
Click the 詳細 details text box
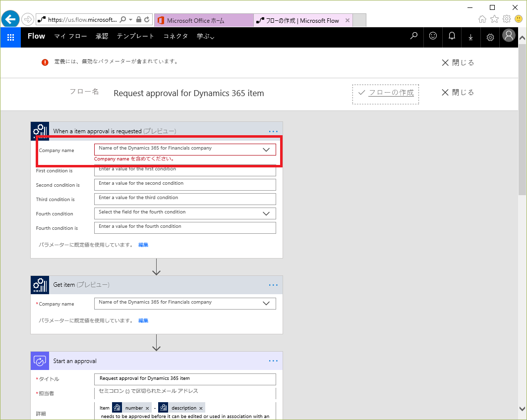[185, 411]
